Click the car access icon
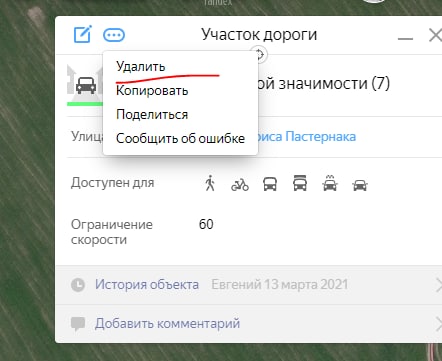442x361 pixels. (360, 185)
